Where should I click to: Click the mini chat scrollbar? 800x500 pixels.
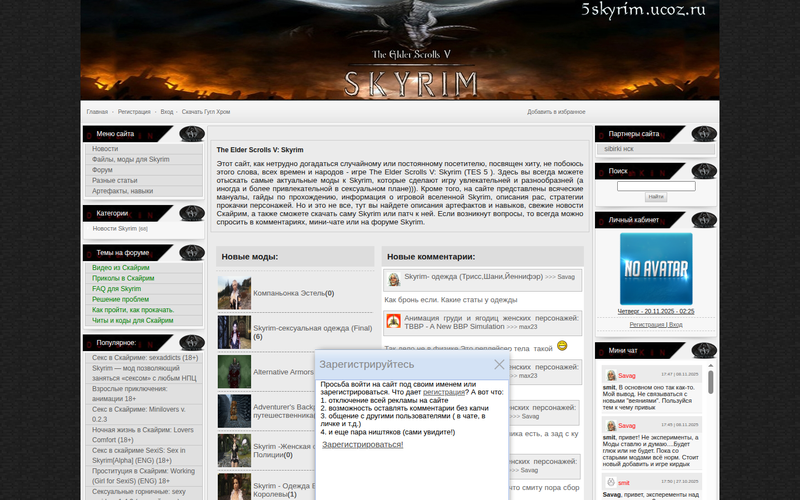coord(711,383)
